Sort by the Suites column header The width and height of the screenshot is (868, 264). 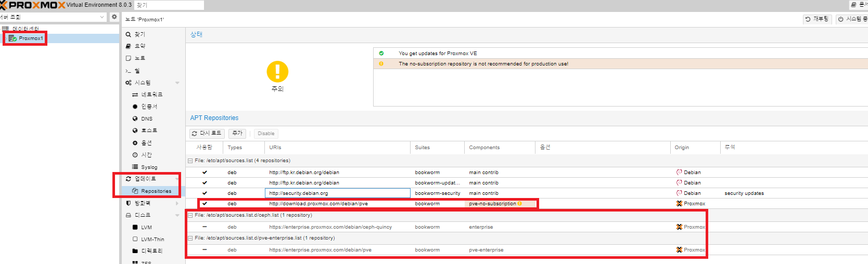pos(438,148)
